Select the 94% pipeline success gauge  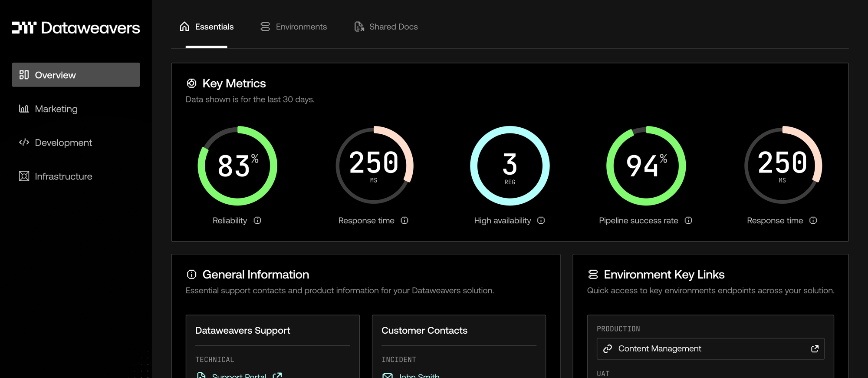pyautogui.click(x=646, y=166)
